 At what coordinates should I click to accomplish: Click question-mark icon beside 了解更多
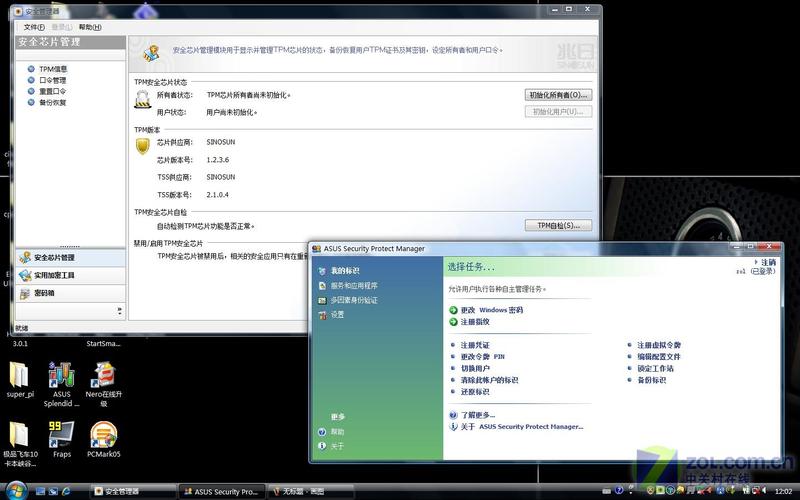[x=453, y=415]
